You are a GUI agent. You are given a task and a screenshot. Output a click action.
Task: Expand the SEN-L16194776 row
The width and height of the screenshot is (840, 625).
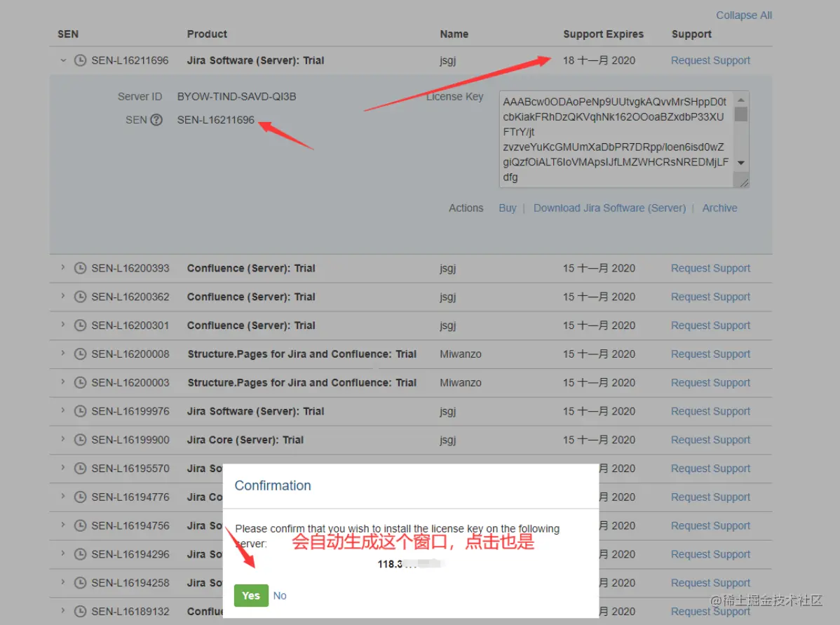click(x=62, y=496)
